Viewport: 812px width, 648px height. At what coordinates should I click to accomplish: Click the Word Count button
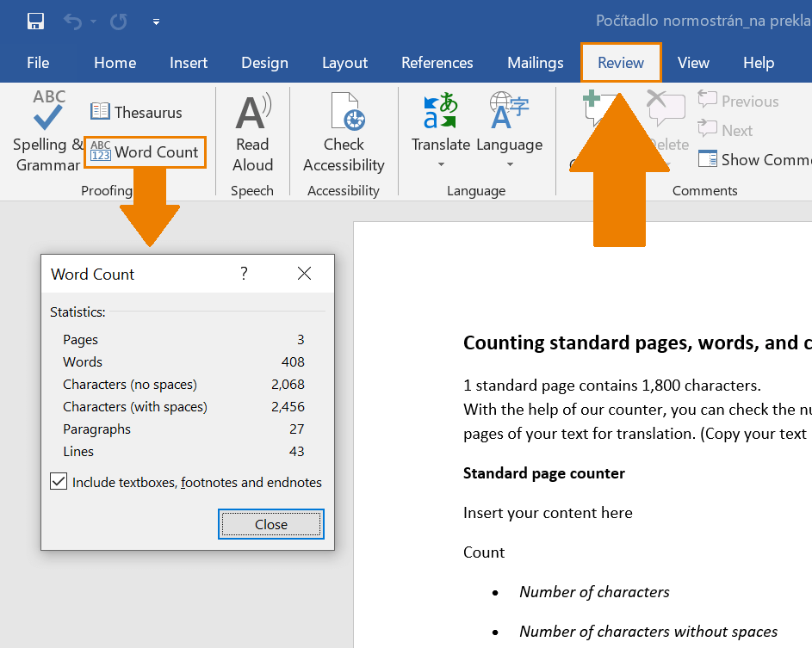click(145, 152)
